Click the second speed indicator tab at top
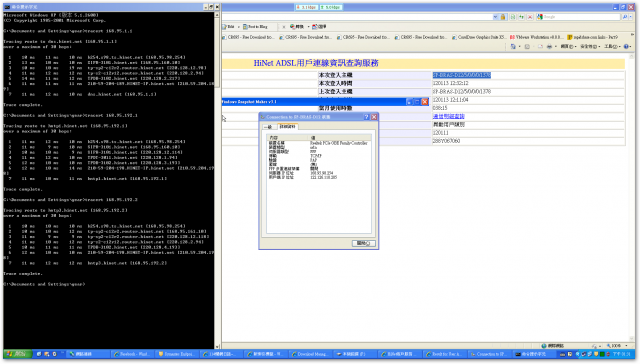Screen dimensions: 640x364 [331, 7]
